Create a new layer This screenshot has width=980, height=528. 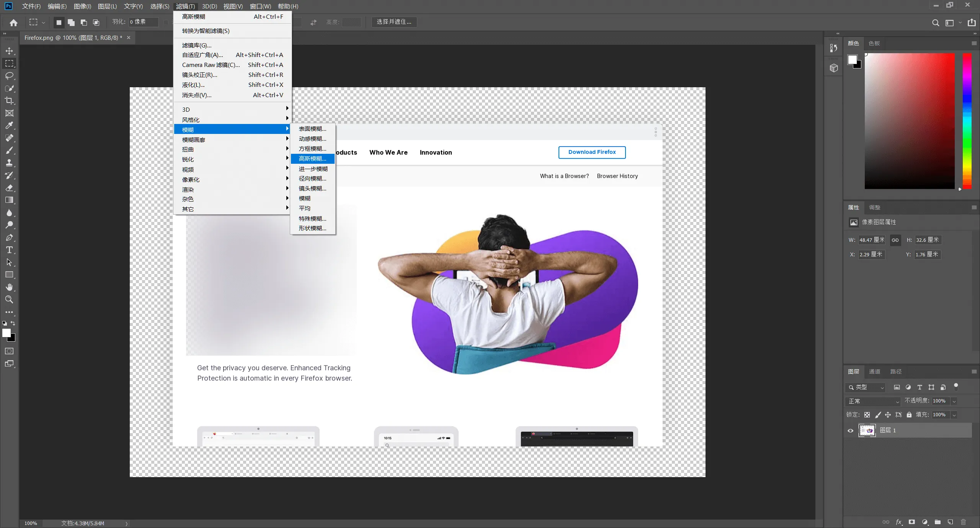click(x=950, y=522)
